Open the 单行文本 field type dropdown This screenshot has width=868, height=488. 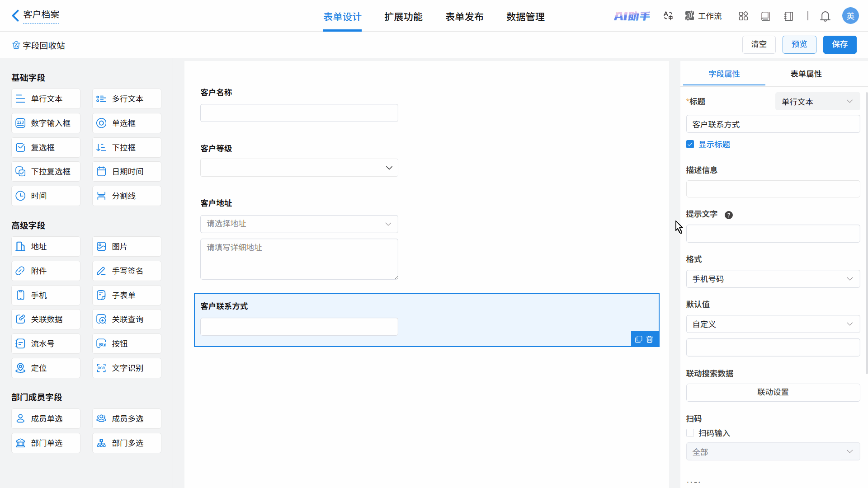point(817,102)
